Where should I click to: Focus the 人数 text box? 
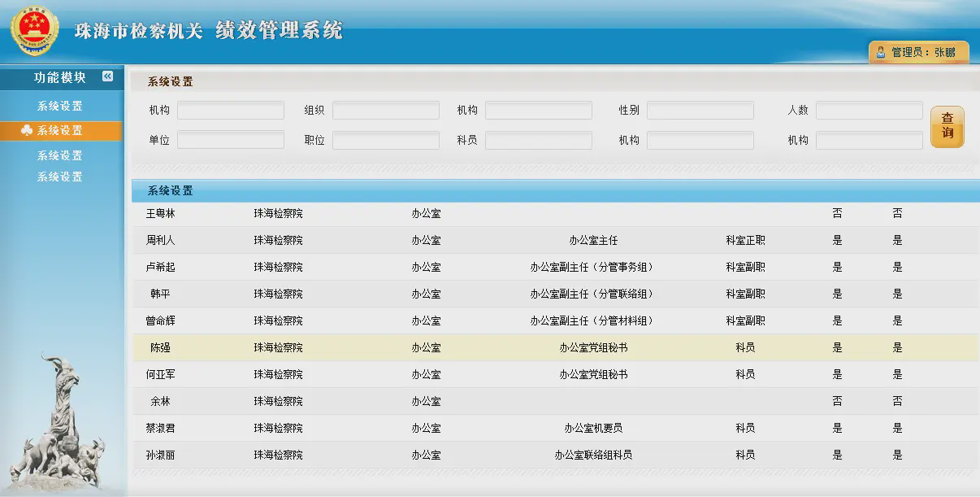(x=869, y=110)
